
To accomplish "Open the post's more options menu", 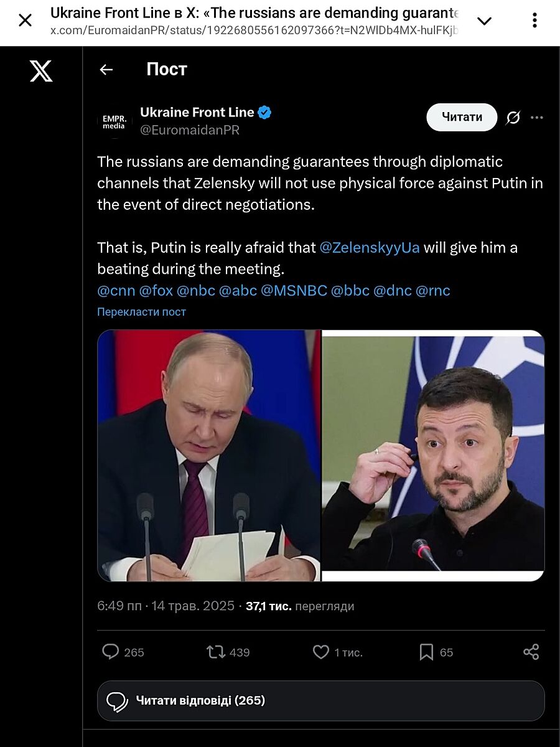I will pyautogui.click(x=537, y=118).
